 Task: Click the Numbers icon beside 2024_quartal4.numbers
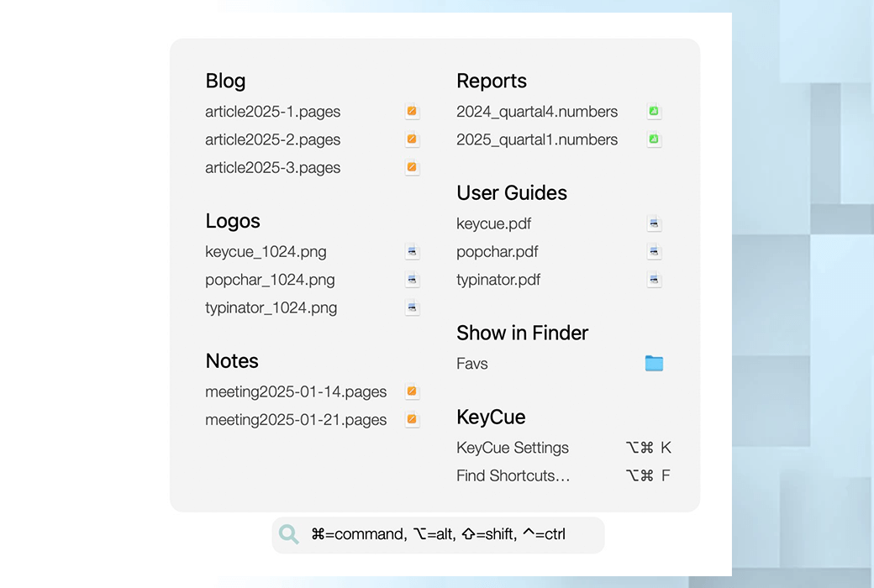[654, 111]
